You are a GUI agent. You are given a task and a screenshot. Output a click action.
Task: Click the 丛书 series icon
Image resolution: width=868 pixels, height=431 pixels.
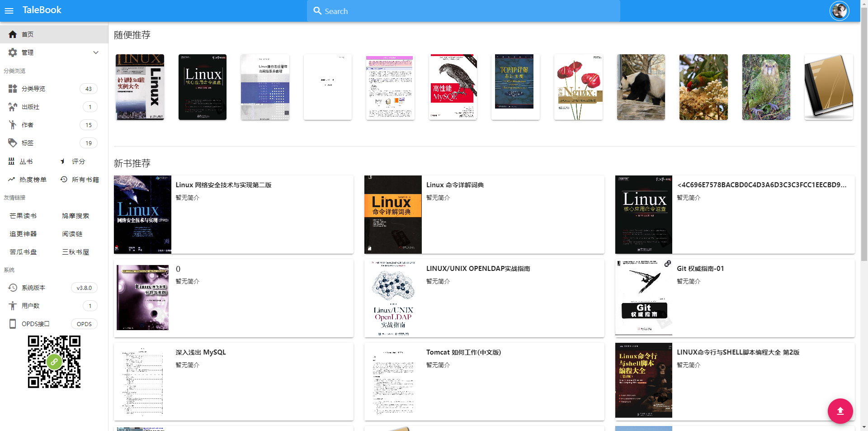coord(11,161)
